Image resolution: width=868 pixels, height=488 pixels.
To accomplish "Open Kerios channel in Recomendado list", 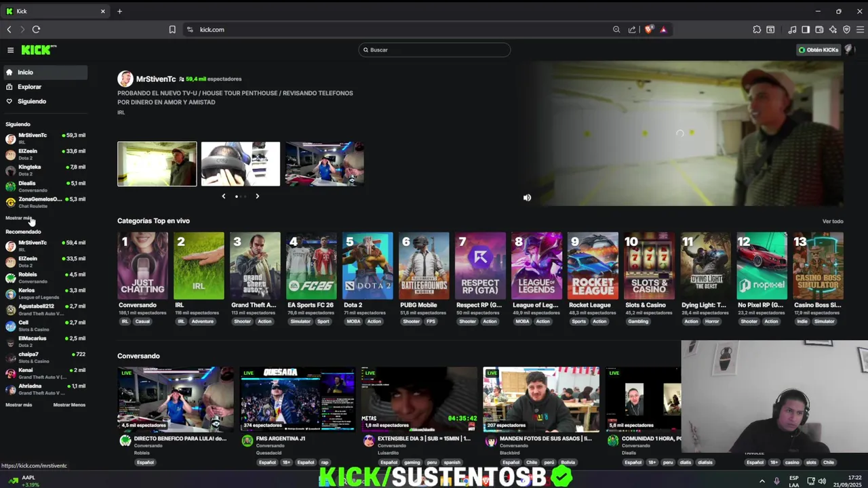I will [x=45, y=293].
